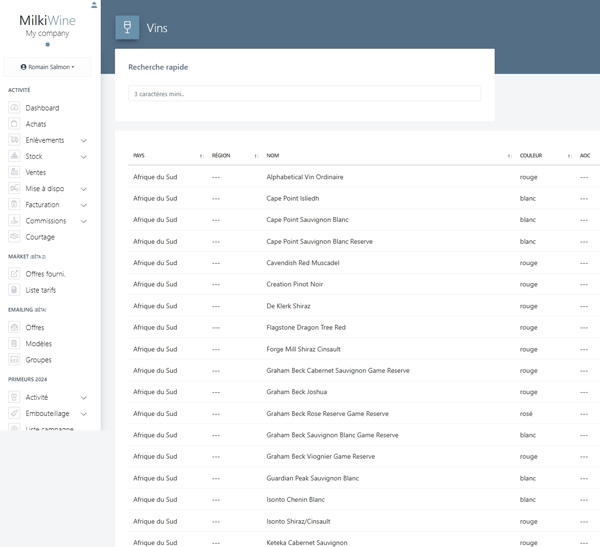The width and height of the screenshot is (600, 547).
Task: Click the user profile icon at top
Action: [94, 5]
